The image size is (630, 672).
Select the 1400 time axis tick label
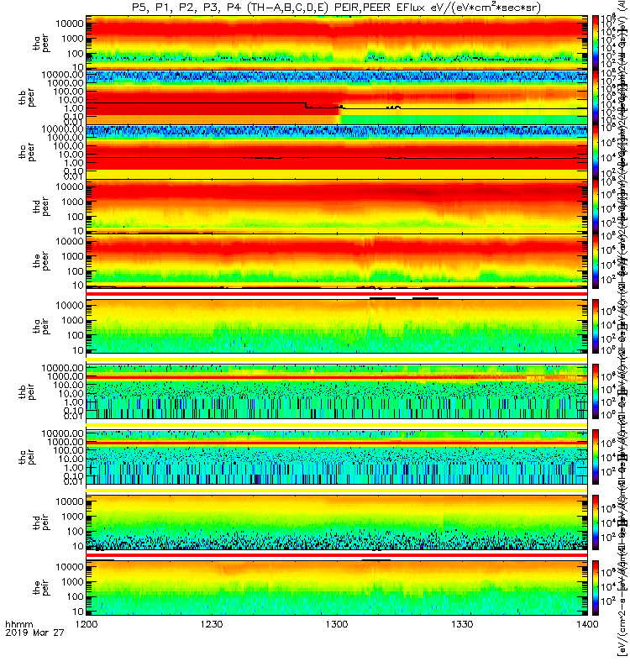(587, 624)
